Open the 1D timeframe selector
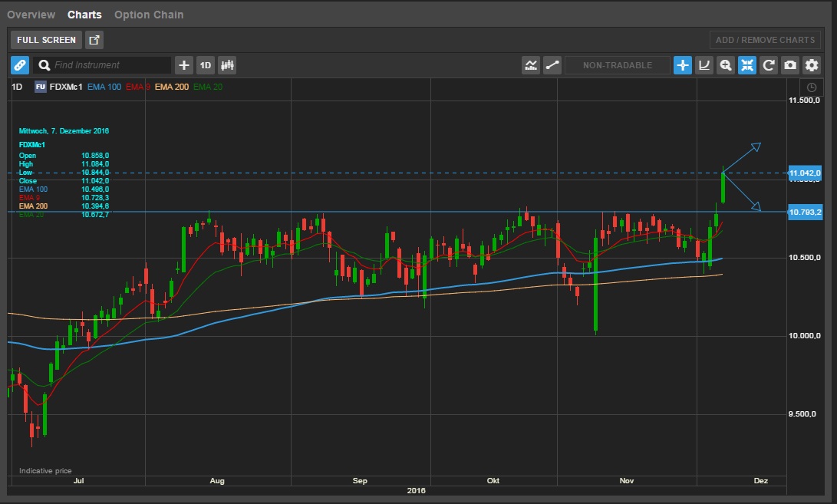This screenshot has width=837, height=504. pos(205,65)
